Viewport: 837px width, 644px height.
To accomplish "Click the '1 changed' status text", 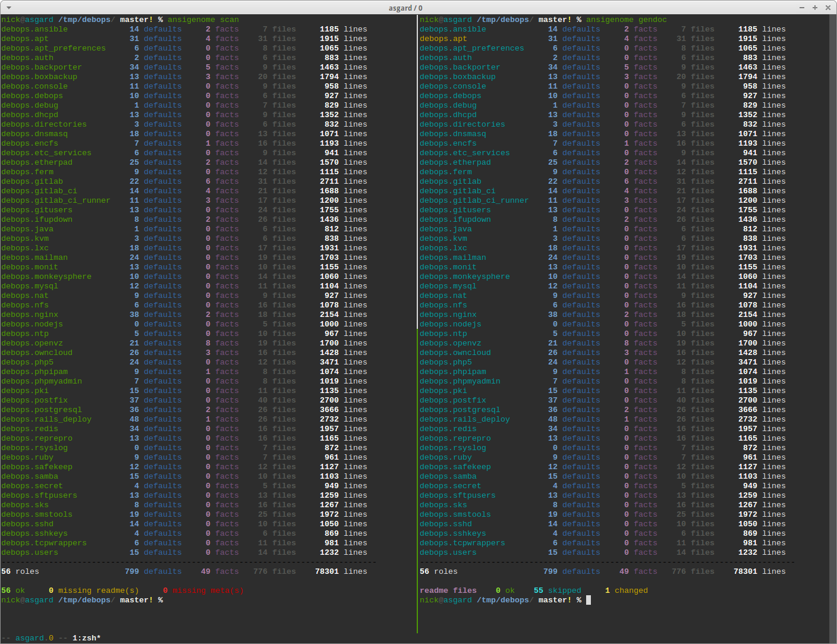I will (627, 590).
